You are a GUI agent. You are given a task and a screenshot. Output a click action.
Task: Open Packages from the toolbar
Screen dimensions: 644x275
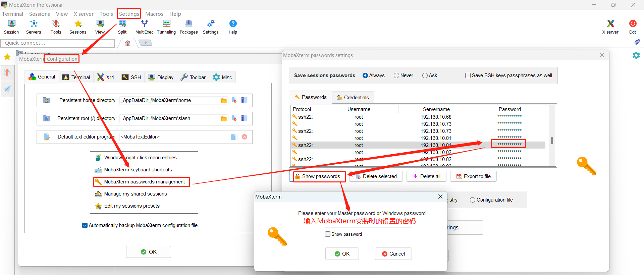coord(189,27)
